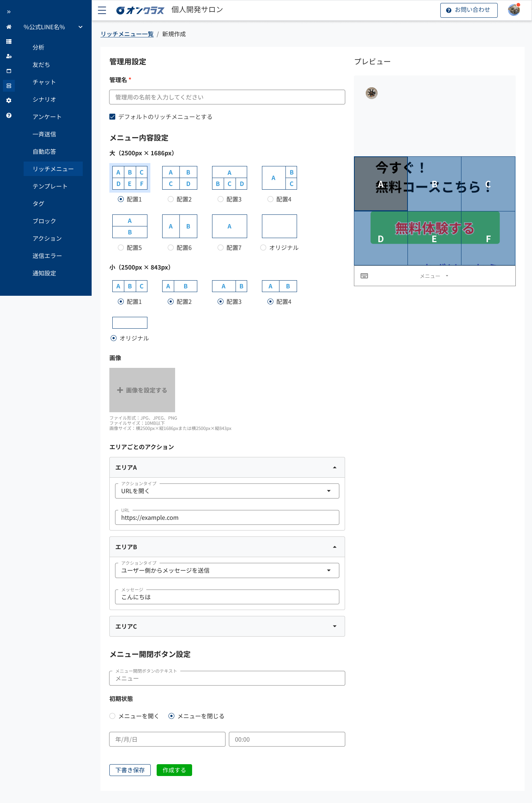Focus the エリアA URL input field
This screenshot has height=803, width=532.
click(227, 518)
